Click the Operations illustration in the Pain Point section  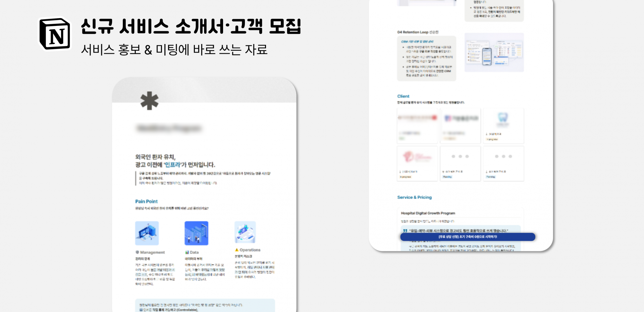pyautogui.click(x=245, y=232)
